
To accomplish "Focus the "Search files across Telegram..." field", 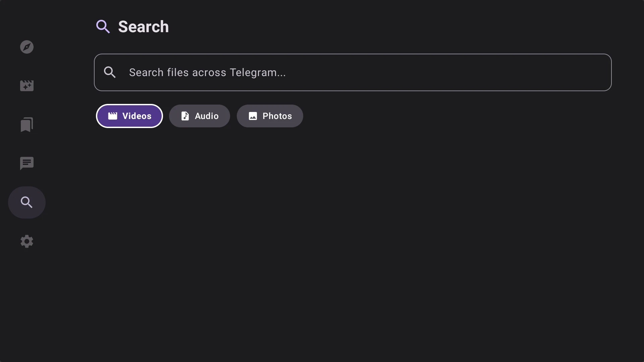I will [352, 72].
